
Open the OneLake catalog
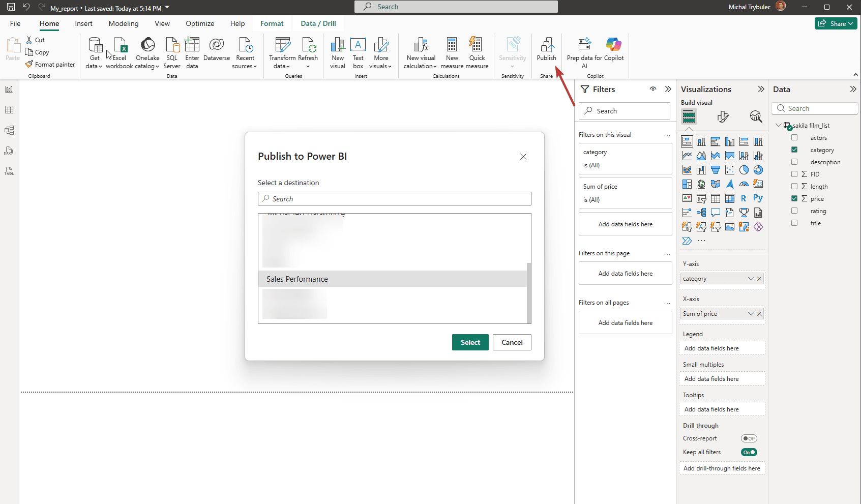[x=147, y=52]
